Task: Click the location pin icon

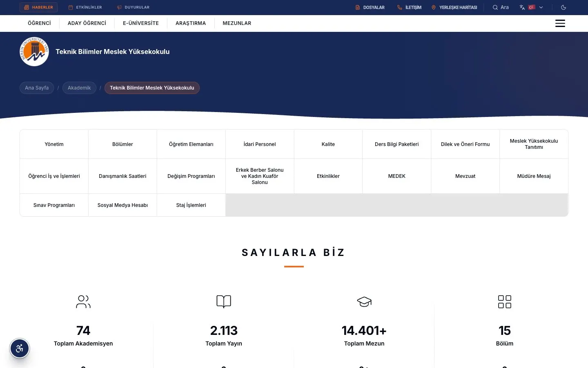Action: coord(434,7)
